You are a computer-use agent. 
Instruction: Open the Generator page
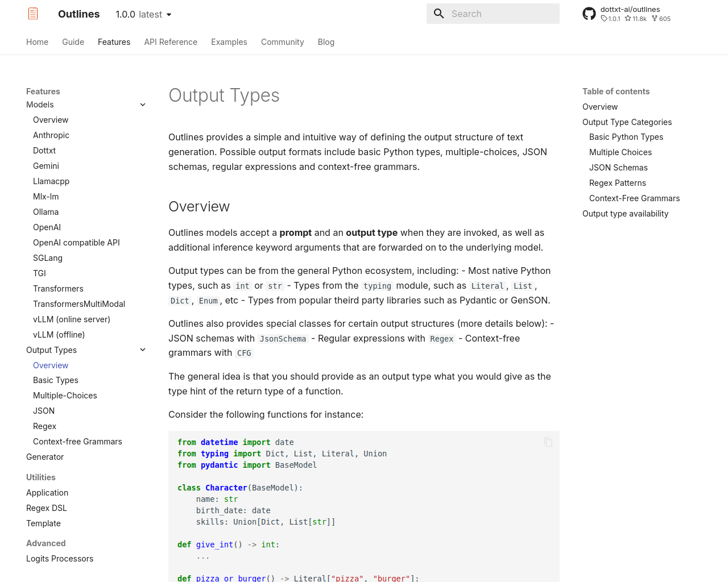pyautogui.click(x=45, y=457)
